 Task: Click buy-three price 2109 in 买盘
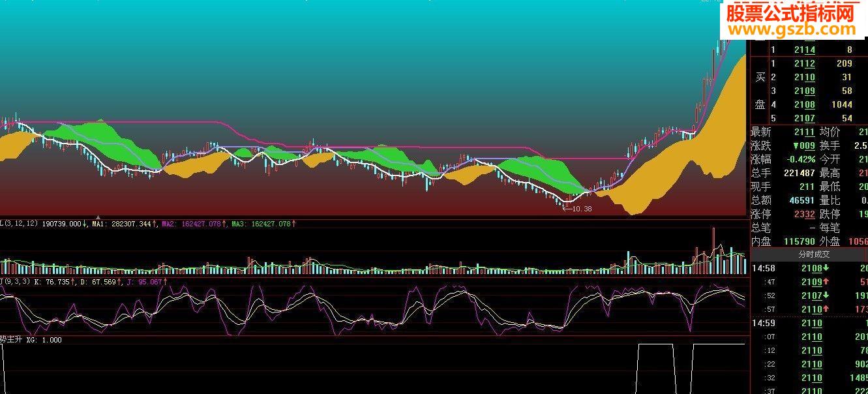804,91
